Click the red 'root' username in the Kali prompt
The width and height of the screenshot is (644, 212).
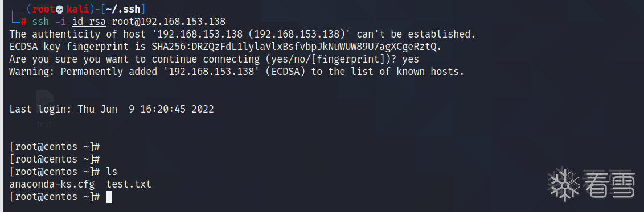pyautogui.click(x=43, y=9)
